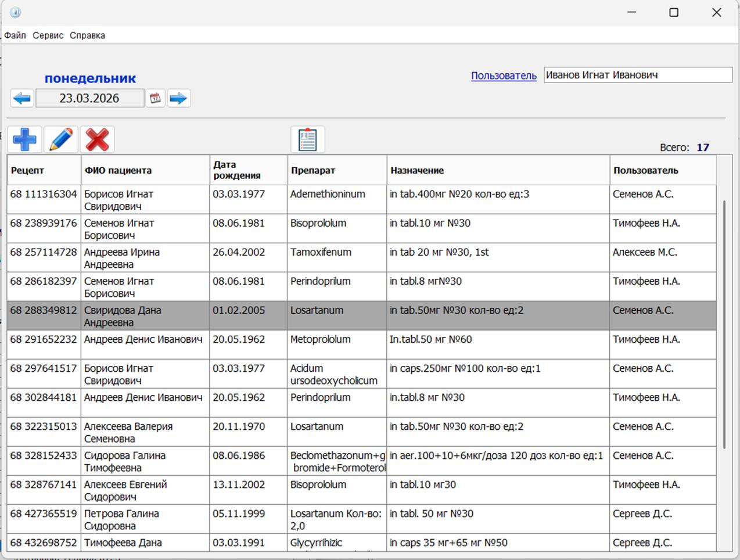Click the application icon in title bar
Screen dimensions: 740x560
pyautogui.click(x=15, y=12)
